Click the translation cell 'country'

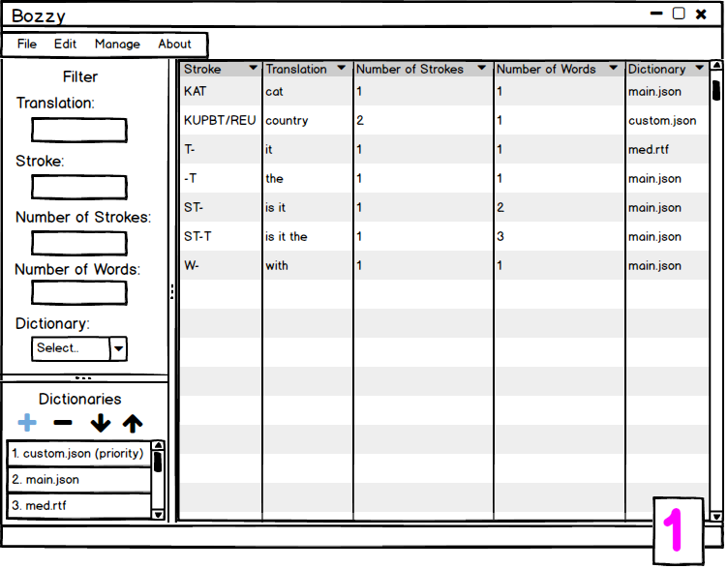tap(307, 120)
